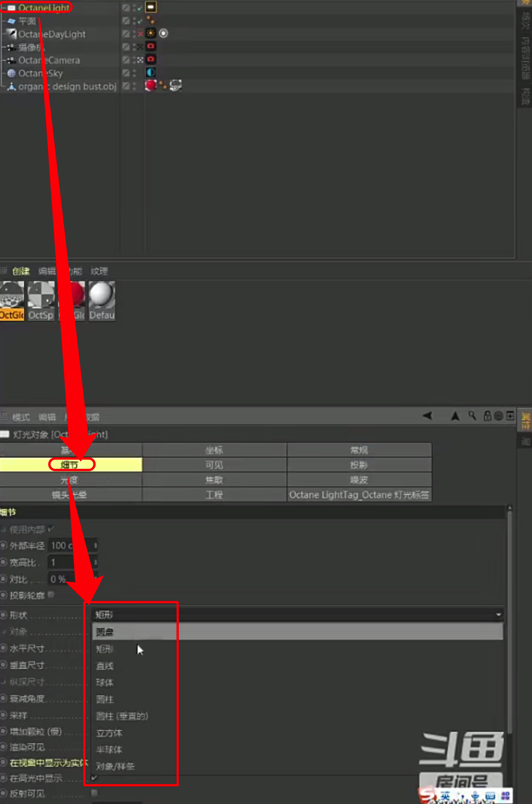Switch to the 常规 tab
Image resolution: width=532 pixels, height=804 pixels.
pyautogui.click(x=359, y=450)
